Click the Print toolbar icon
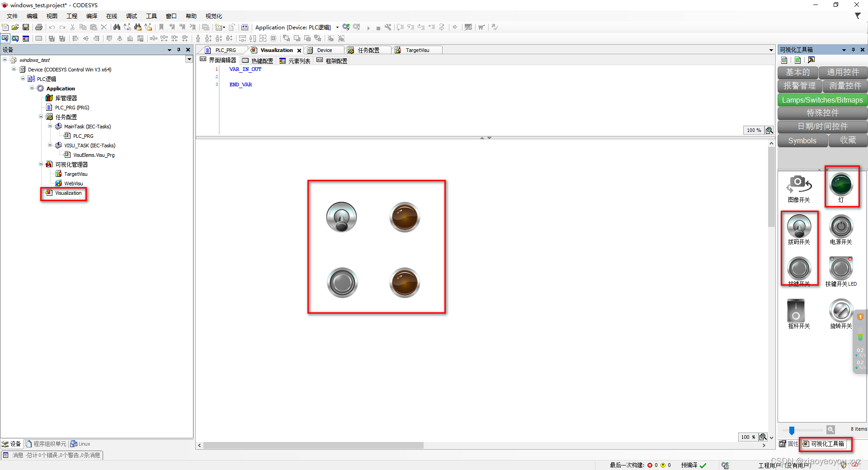This screenshot has height=470, width=868. click(x=39, y=27)
